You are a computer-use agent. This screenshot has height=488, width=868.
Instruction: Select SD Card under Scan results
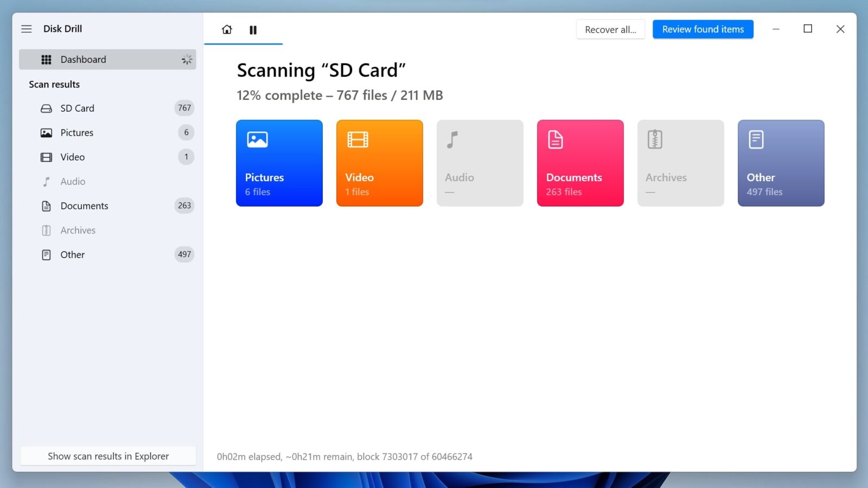[77, 108]
